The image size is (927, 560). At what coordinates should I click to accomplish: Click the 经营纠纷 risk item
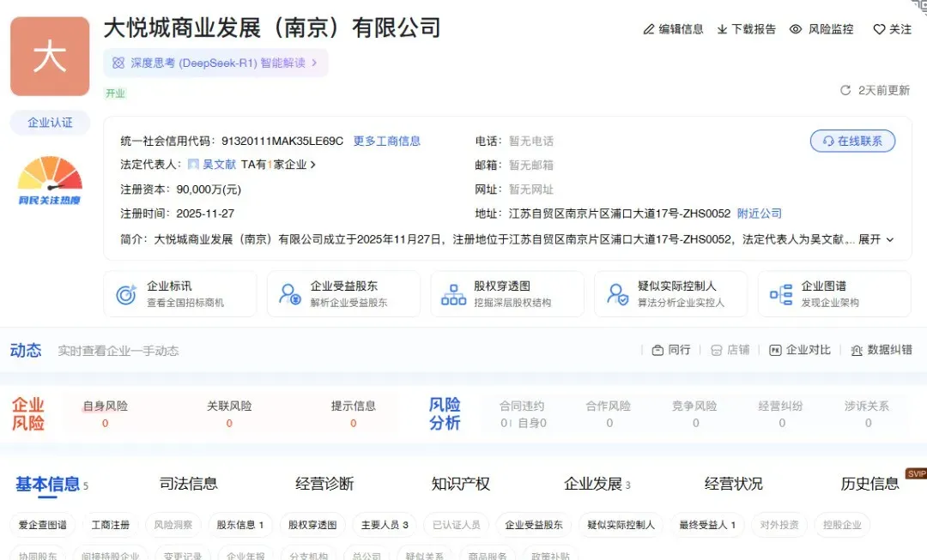tap(781, 414)
